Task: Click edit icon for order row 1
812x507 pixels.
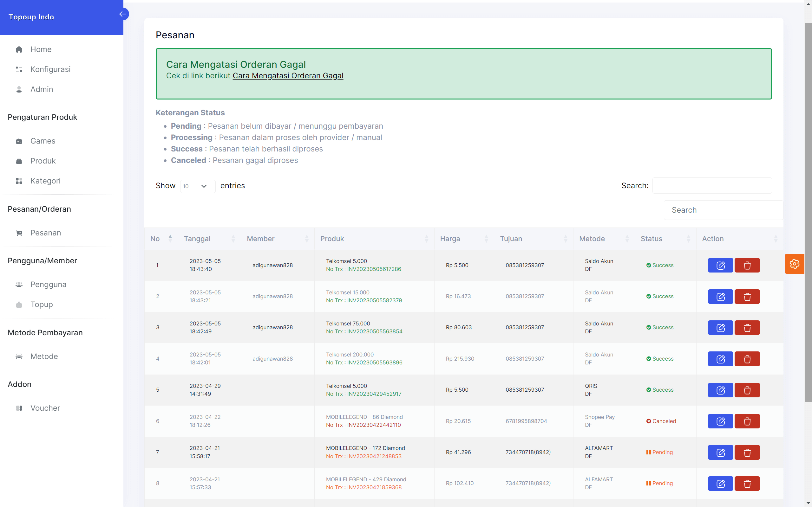Action: click(720, 265)
